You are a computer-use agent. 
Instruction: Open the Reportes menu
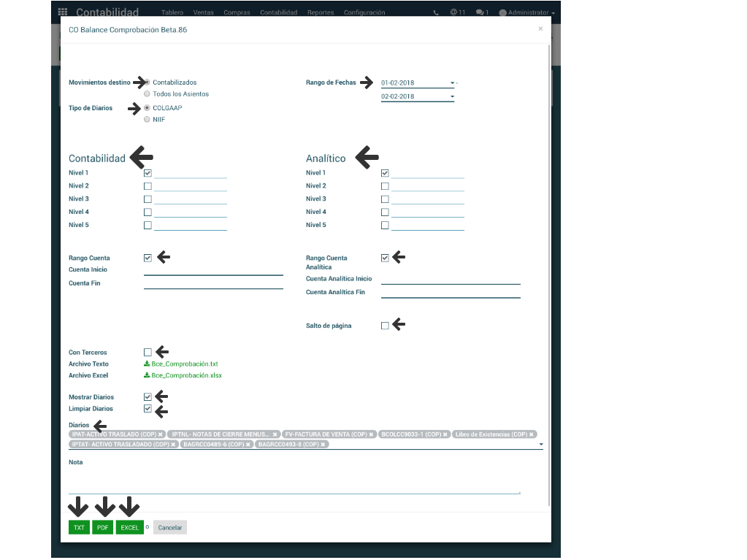click(321, 13)
